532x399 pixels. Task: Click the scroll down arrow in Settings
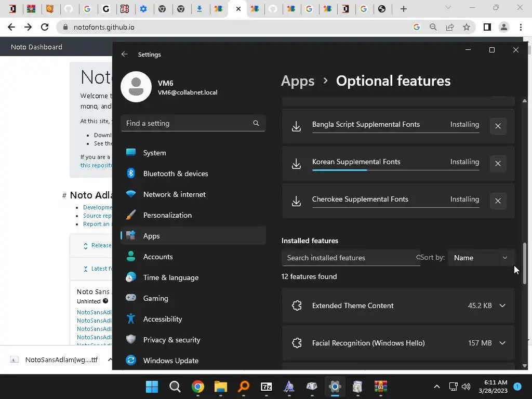pyautogui.click(x=525, y=365)
